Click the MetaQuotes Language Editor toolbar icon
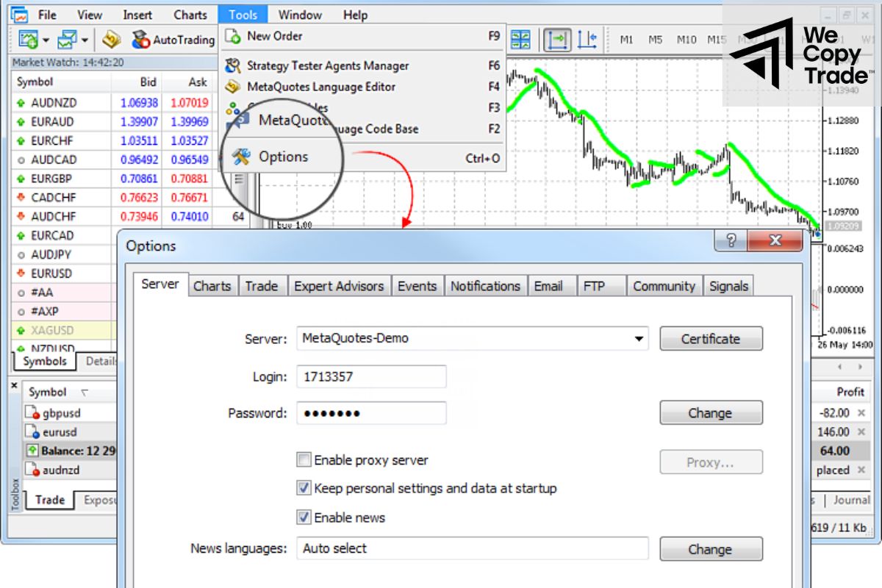The height and width of the screenshot is (588, 882). (112, 40)
